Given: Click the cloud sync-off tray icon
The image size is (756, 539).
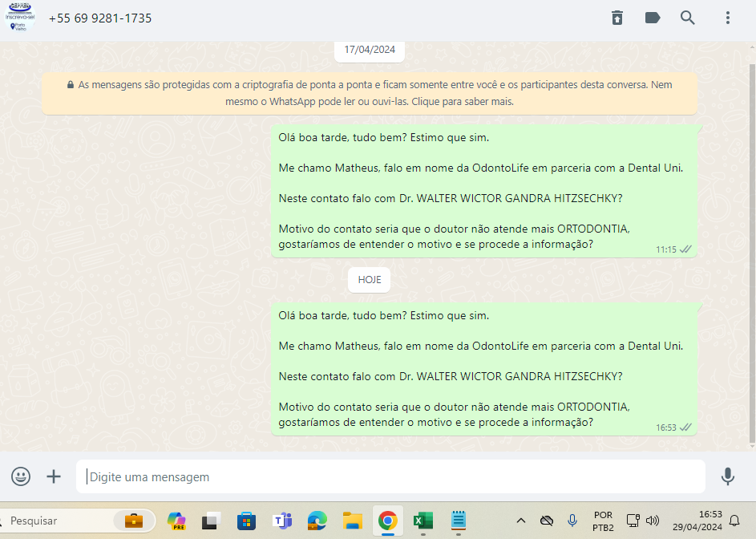Looking at the screenshot, I should [546, 521].
